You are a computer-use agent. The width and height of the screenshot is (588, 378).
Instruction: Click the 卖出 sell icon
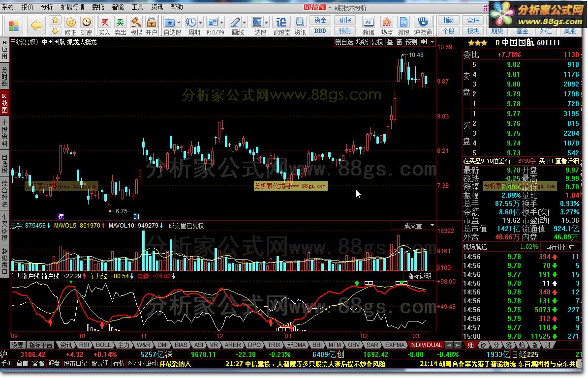tap(120, 26)
